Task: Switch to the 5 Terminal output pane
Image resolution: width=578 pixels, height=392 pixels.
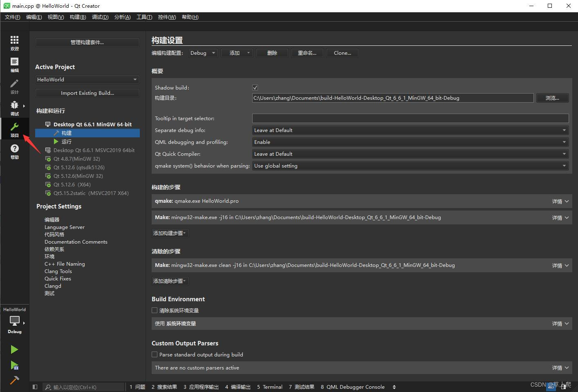Action: (x=270, y=387)
